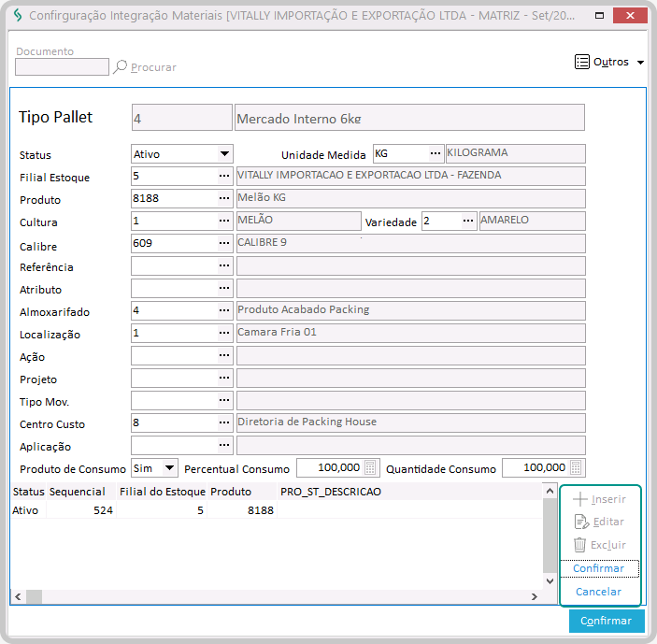Expand the Status dropdown showing Ativo
Image resolution: width=657 pixels, height=644 pixels.
pos(224,154)
